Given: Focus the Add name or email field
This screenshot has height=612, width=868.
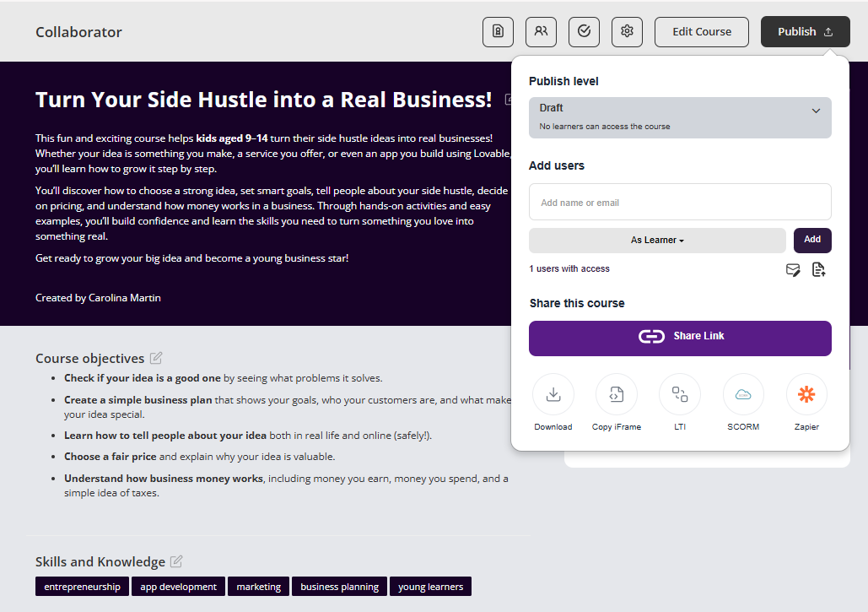Looking at the screenshot, I should coord(680,203).
